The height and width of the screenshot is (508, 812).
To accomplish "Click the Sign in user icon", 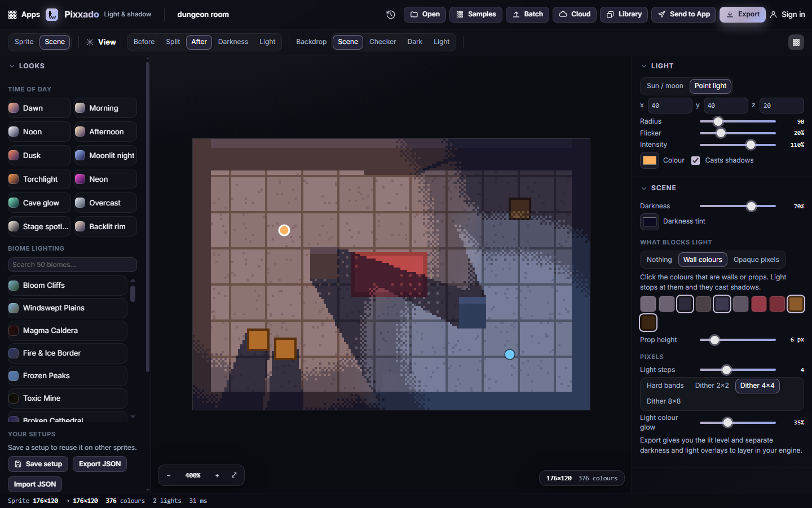I will pyautogui.click(x=773, y=14).
